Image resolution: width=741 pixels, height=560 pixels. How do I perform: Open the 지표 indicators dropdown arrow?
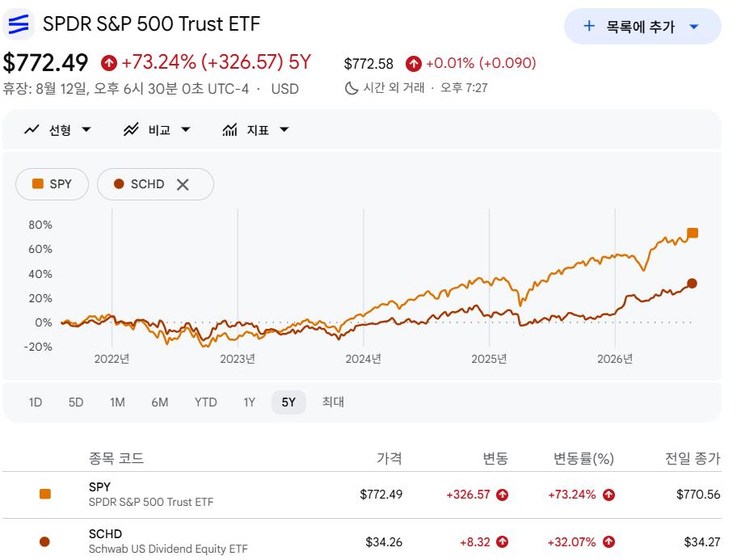coord(284,129)
